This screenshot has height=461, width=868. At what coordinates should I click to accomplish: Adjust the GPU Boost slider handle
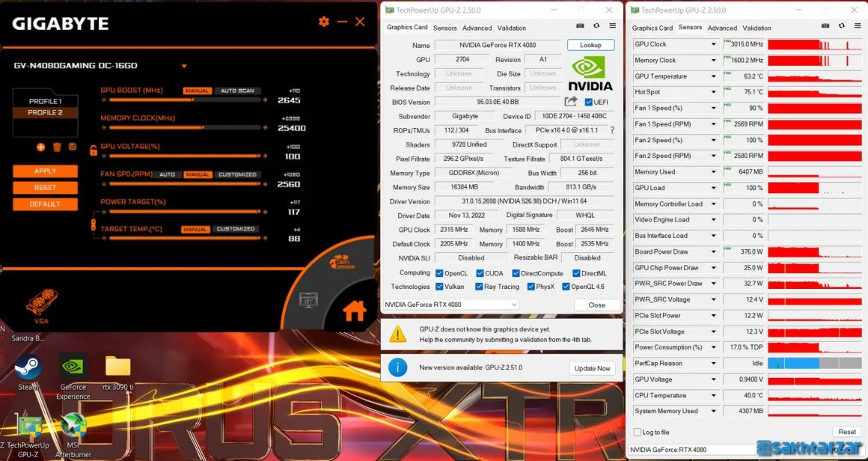click(192, 100)
